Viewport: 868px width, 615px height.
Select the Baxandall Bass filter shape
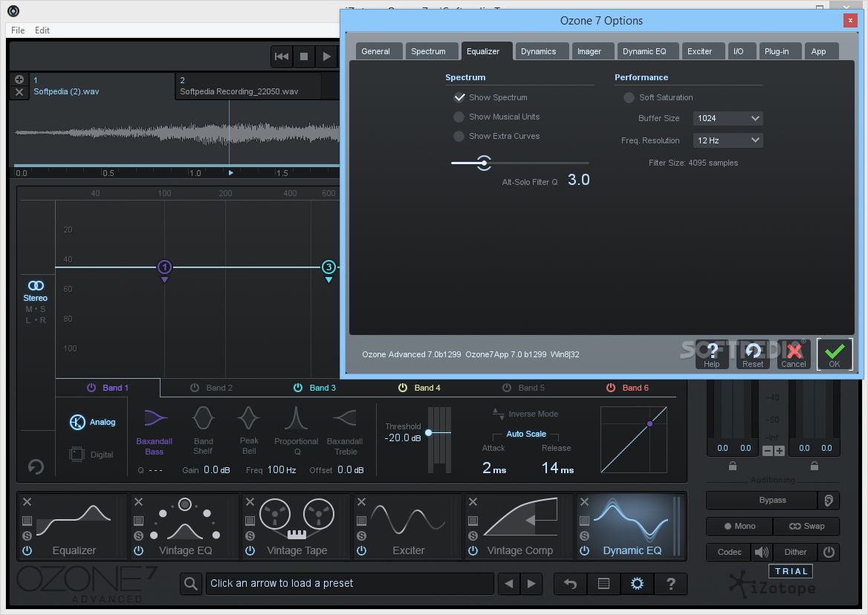tap(155, 432)
